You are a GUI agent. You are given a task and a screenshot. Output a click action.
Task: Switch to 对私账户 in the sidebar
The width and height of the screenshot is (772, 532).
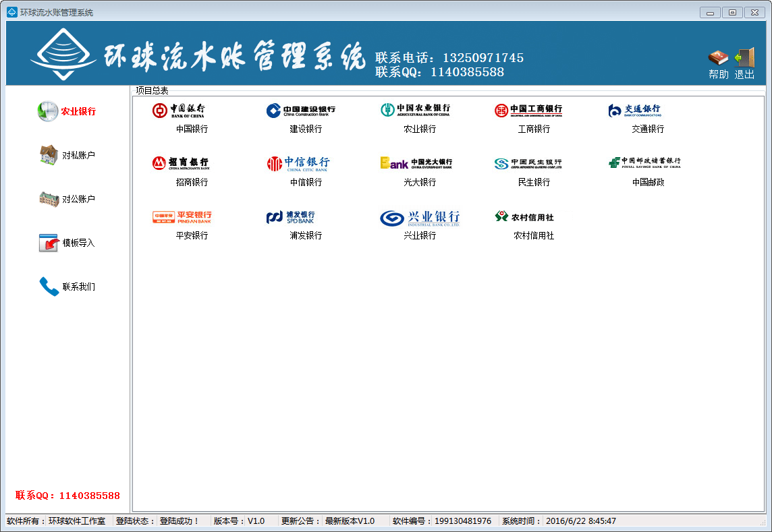(x=67, y=155)
